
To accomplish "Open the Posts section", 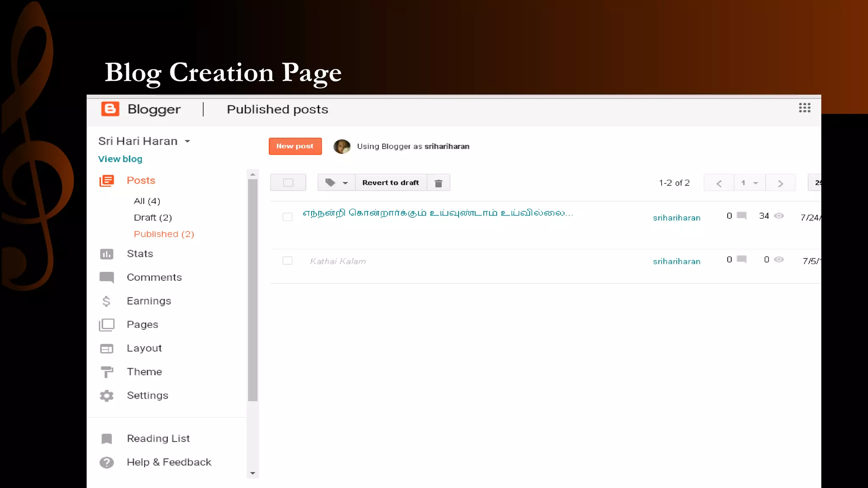I will 141,180.
